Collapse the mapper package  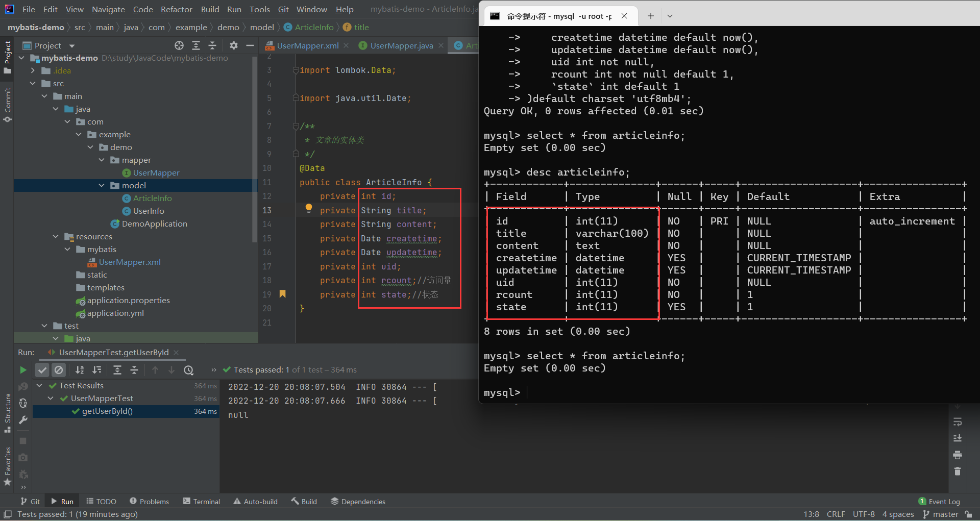[x=102, y=160]
